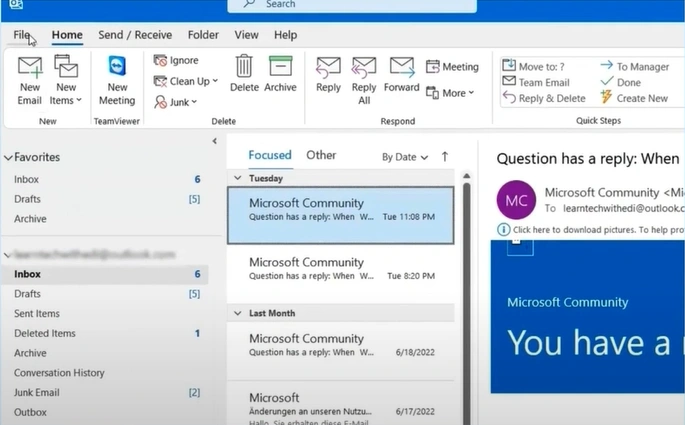Open the Sent Items folder

tap(105, 314)
